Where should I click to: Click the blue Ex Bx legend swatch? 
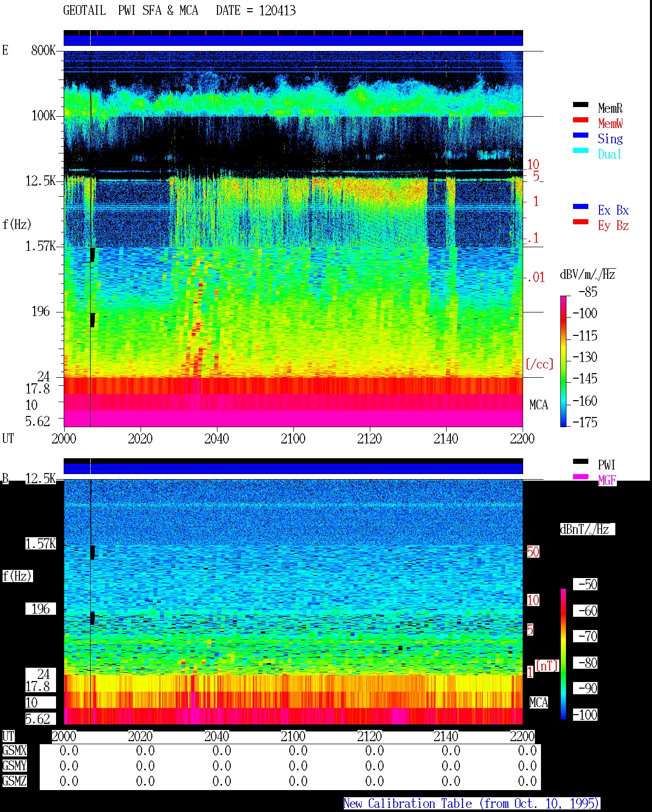tap(581, 207)
